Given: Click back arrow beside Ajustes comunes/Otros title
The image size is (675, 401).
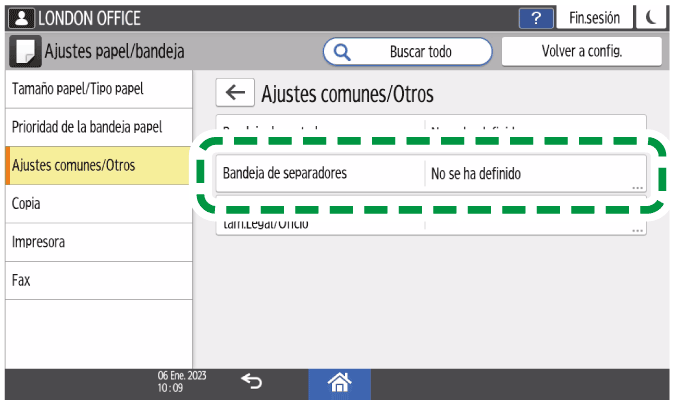Looking at the screenshot, I should point(234,94).
